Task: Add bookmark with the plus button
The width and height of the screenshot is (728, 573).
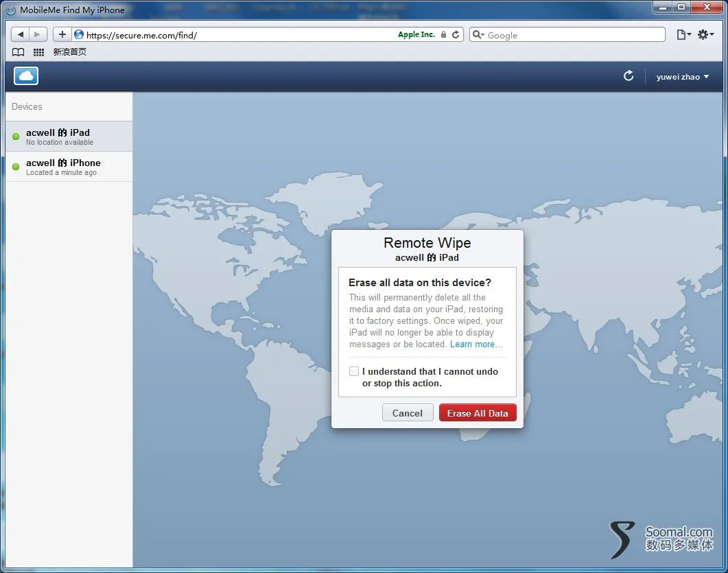Action: [62, 34]
